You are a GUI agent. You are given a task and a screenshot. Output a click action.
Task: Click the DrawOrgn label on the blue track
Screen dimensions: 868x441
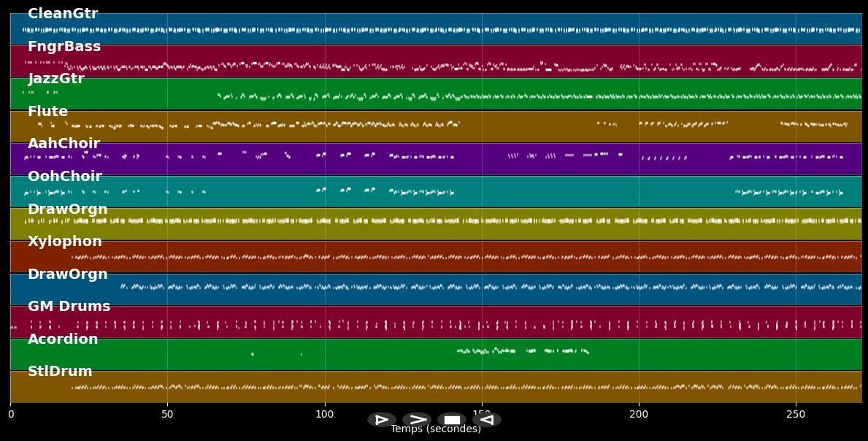tap(68, 275)
